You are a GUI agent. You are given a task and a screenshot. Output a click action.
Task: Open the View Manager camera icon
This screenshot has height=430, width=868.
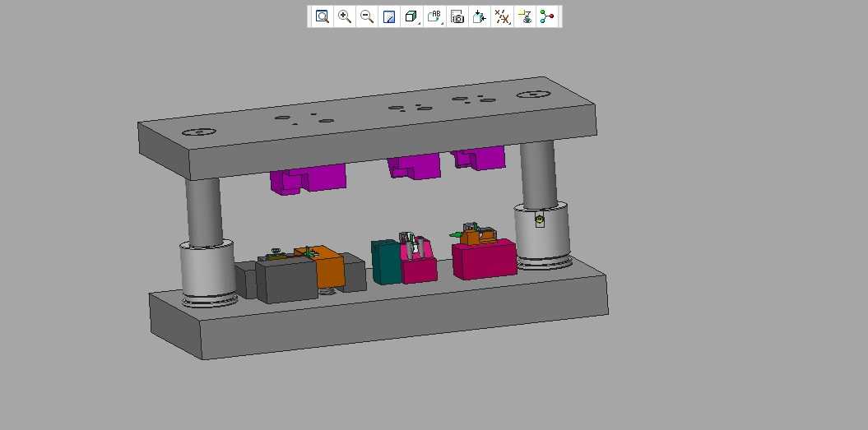click(457, 16)
